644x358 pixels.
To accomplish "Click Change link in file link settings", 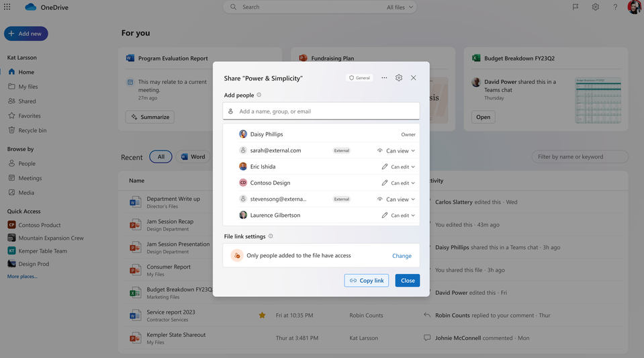I will click(x=402, y=256).
